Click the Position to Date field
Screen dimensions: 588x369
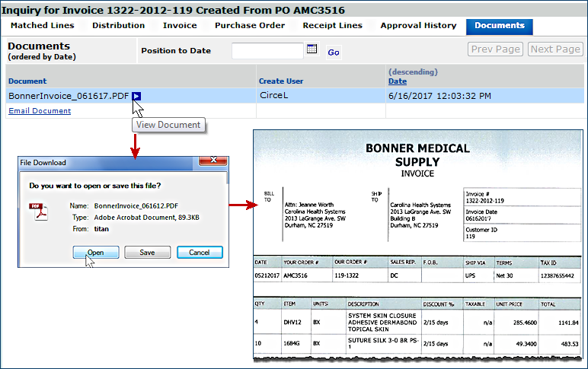[x=267, y=51]
